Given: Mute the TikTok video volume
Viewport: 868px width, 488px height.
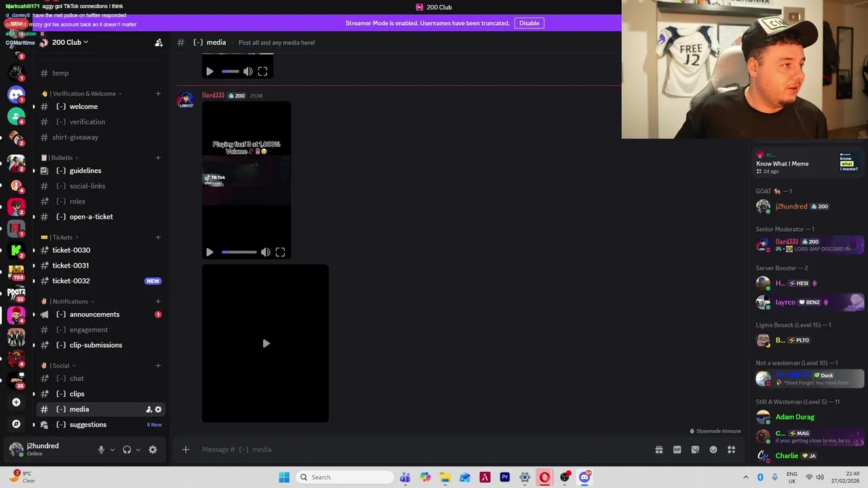Looking at the screenshot, I should coord(265,252).
